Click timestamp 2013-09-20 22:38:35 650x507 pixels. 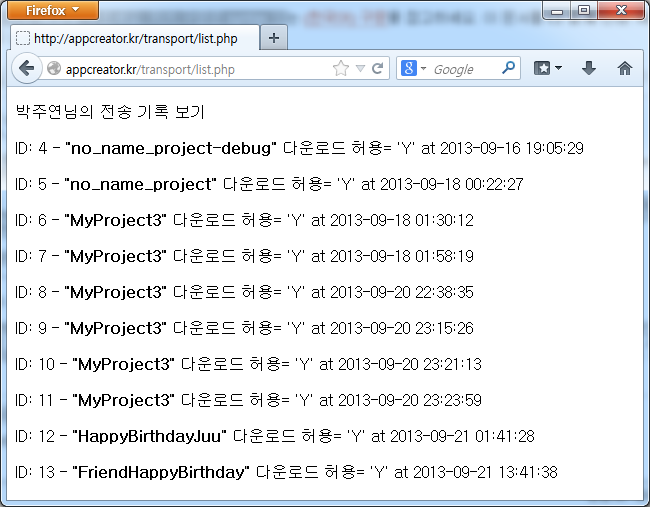pyautogui.click(x=402, y=292)
